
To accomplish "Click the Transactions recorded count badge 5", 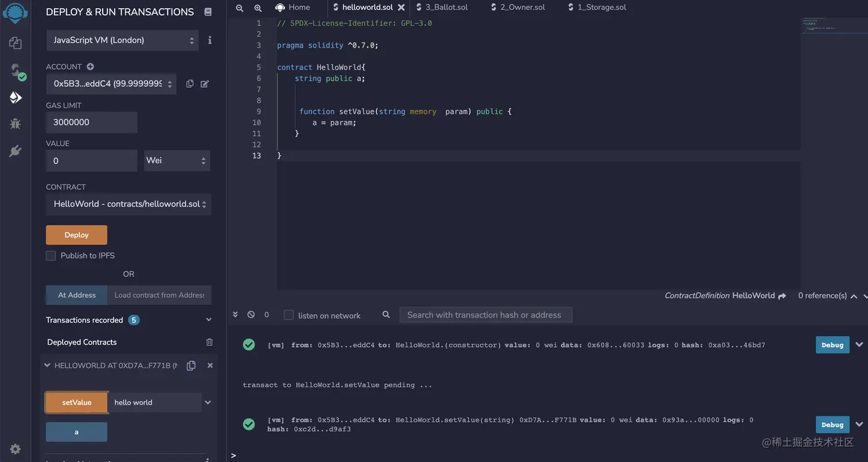I will (x=134, y=320).
